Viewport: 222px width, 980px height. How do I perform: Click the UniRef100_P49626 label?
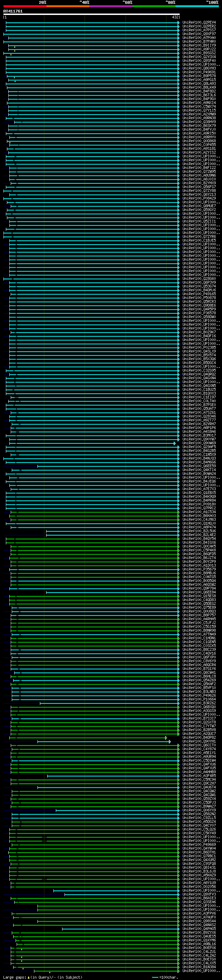coord(199,696)
